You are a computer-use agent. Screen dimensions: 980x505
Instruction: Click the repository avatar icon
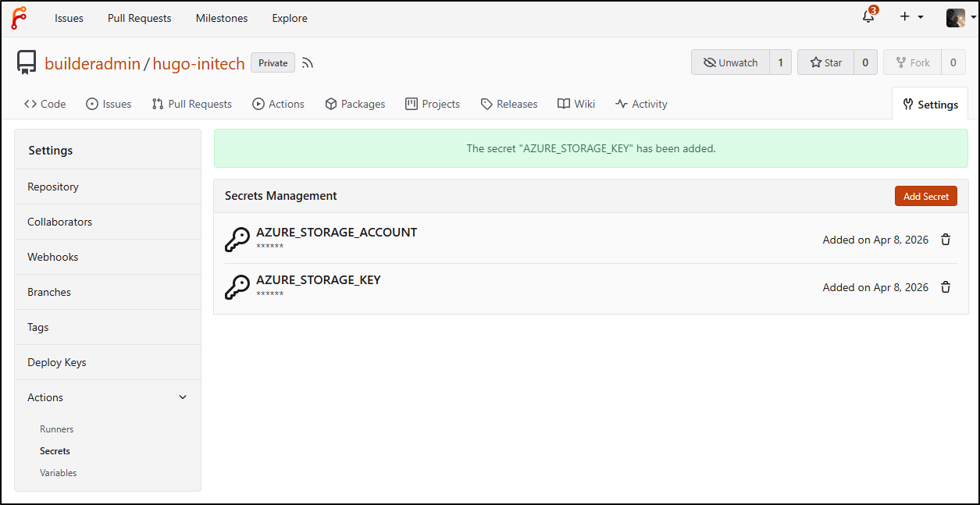27,62
